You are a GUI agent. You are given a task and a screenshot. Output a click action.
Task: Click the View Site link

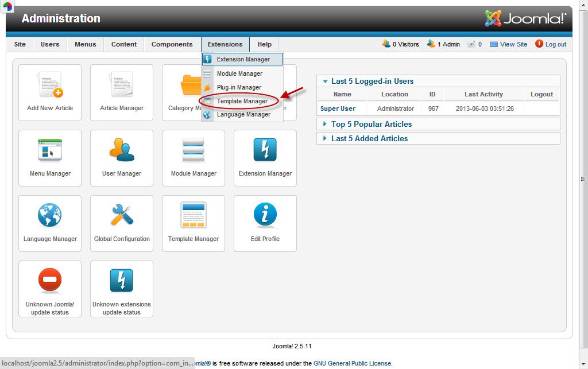pos(513,44)
